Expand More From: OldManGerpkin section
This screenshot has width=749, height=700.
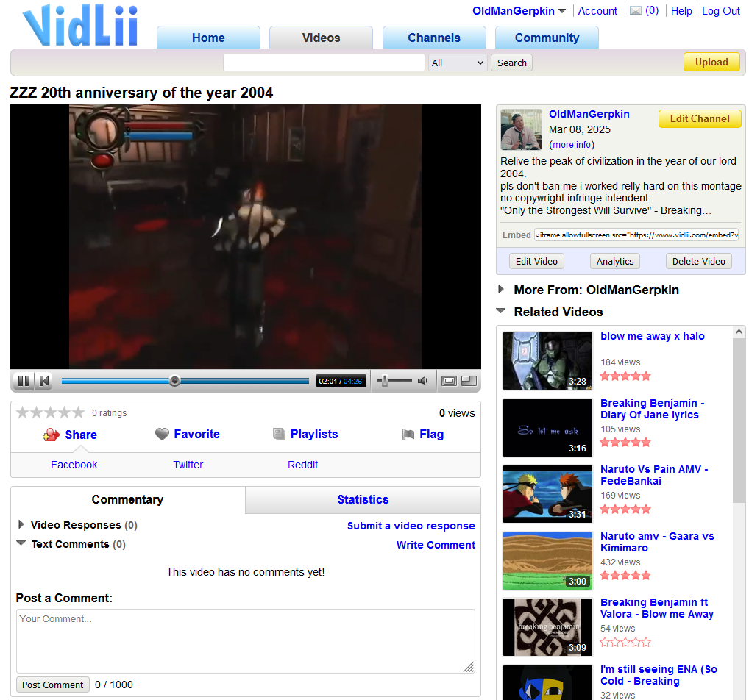(500, 289)
